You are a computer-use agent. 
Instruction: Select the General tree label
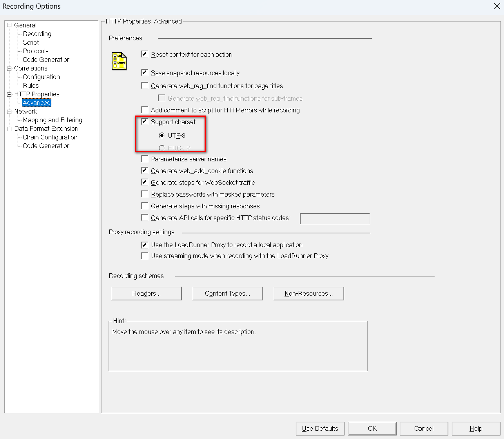(25, 25)
